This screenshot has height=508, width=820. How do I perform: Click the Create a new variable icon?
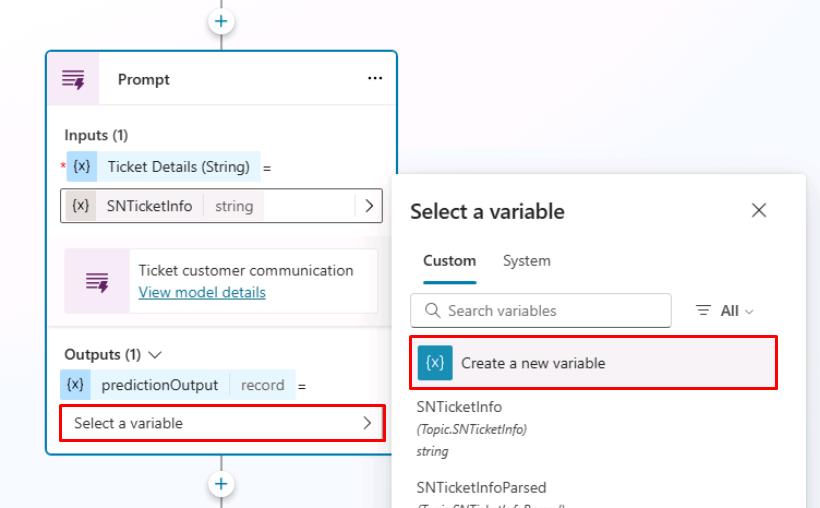435,363
